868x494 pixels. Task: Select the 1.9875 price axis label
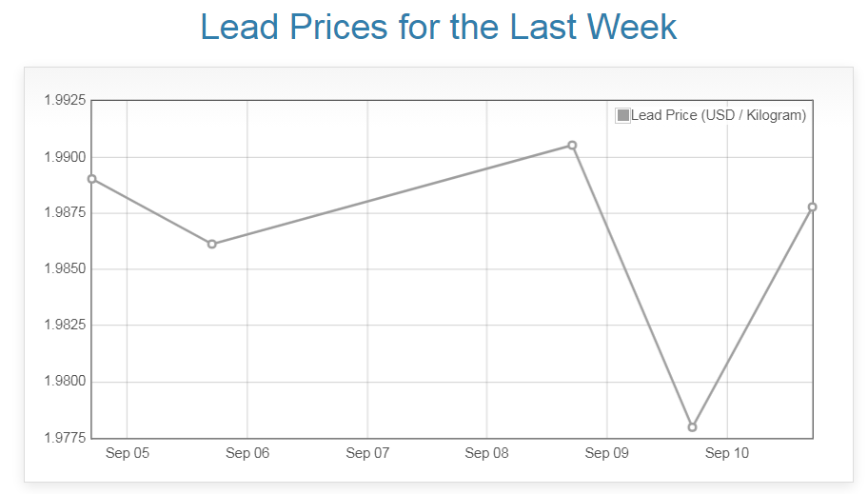click(65, 212)
